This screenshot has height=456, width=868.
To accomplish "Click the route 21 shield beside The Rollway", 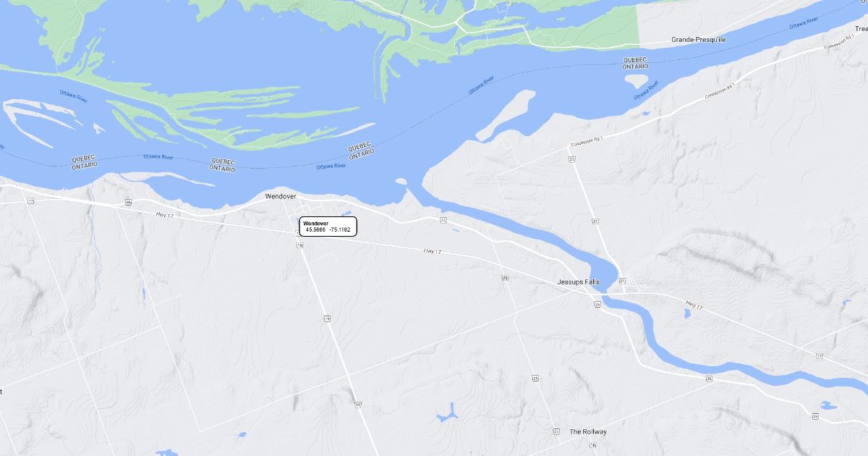I will 556,431.
